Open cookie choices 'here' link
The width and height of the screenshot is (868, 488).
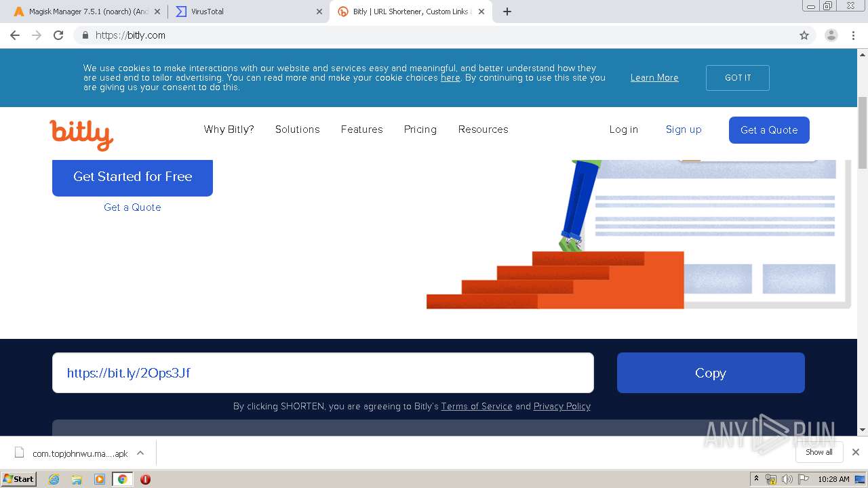click(x=450, y=78)
